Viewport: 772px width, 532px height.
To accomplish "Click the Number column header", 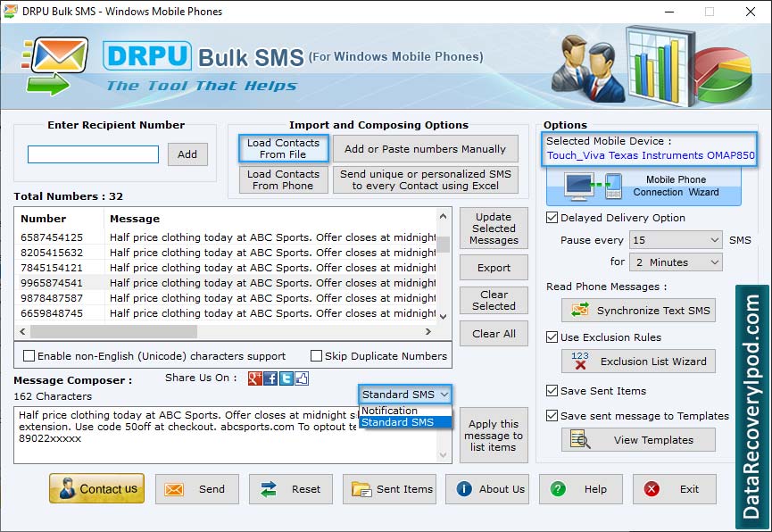I will point(60,218).
